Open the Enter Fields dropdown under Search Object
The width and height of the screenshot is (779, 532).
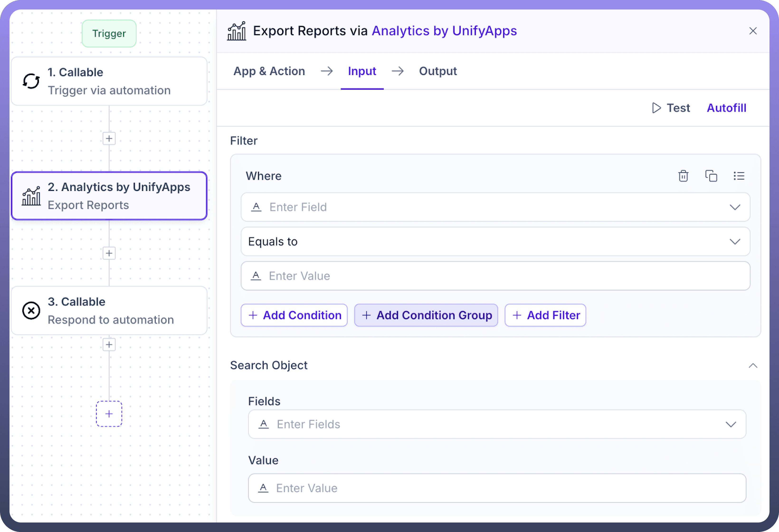(x=497, y=424)
